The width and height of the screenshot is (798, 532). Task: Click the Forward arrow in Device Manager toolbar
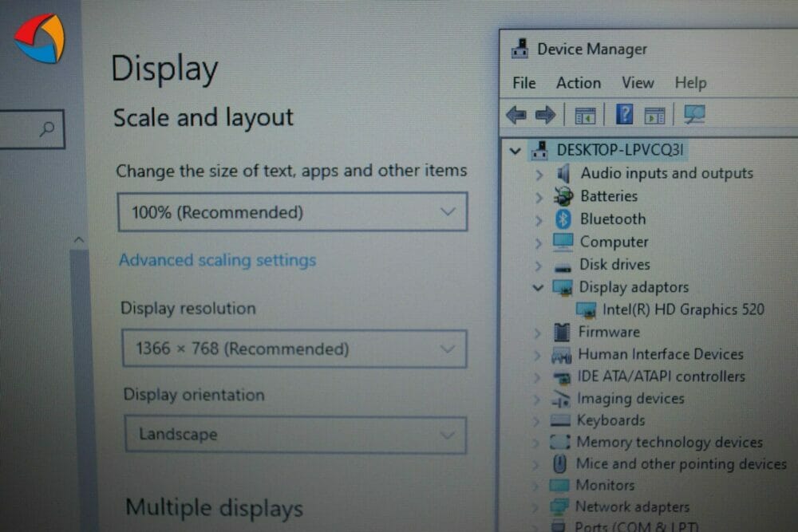[x=546, y=115]
